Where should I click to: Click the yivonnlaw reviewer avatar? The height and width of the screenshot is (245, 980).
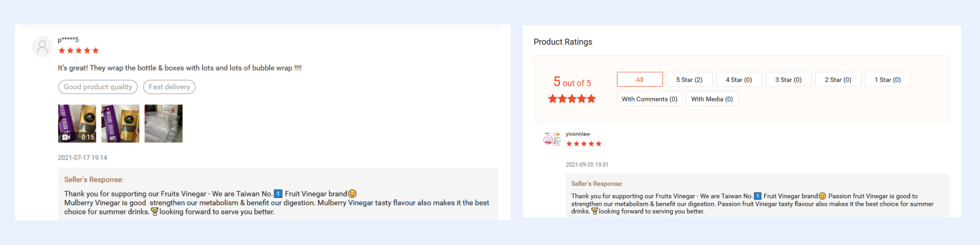552,139
